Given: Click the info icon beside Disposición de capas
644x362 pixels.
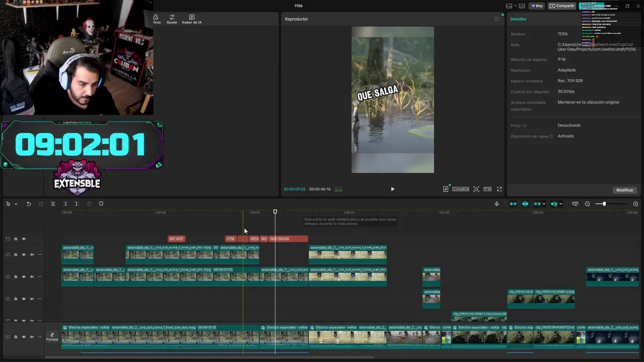Looking at the screenshot, I should [551, 136].
